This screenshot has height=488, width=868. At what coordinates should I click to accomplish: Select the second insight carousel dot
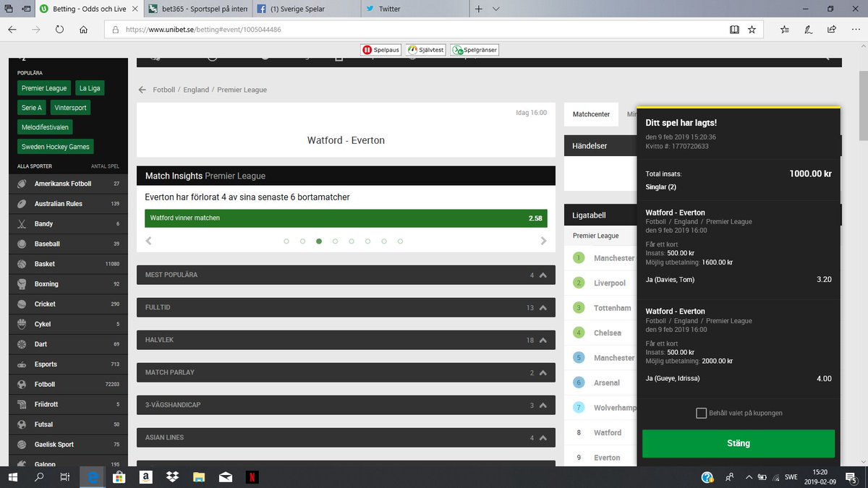(302, 241)
